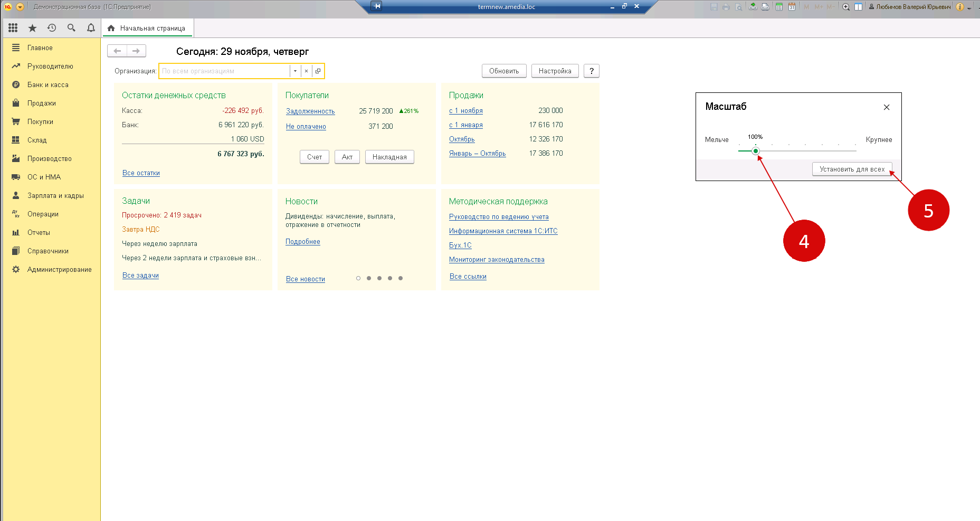980x521 pixels.
Task: Click Установить для всех button
Action: click(x=852, y=169)
